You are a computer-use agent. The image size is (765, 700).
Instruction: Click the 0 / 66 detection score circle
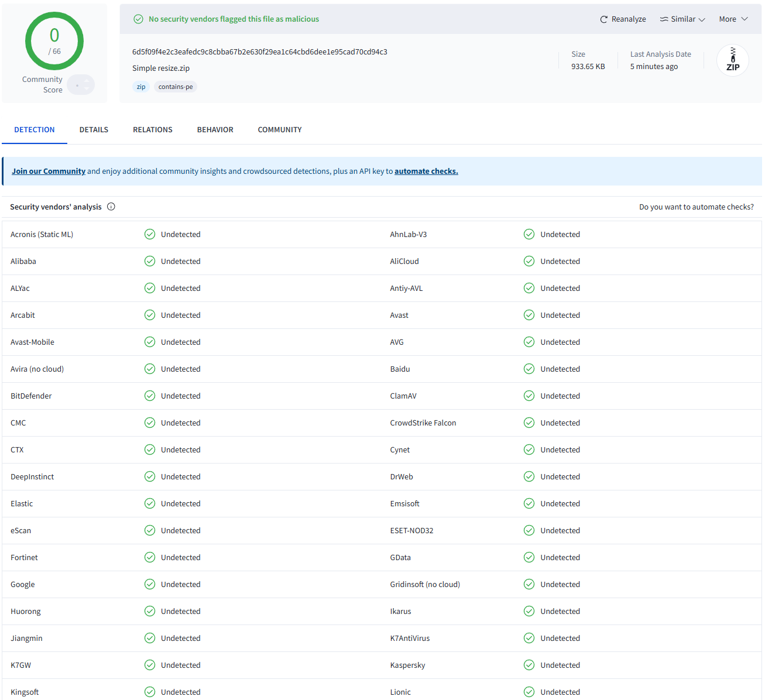click(54, 42)
